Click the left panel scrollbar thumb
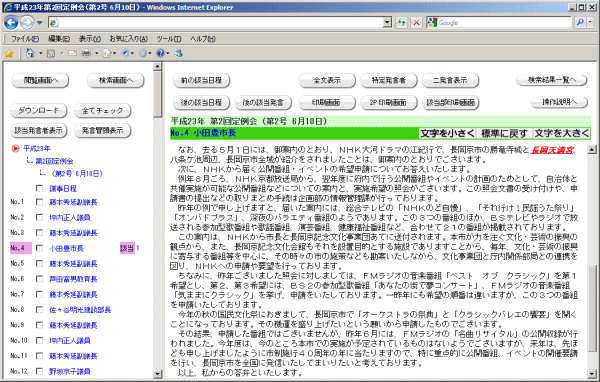 point(157,94)
